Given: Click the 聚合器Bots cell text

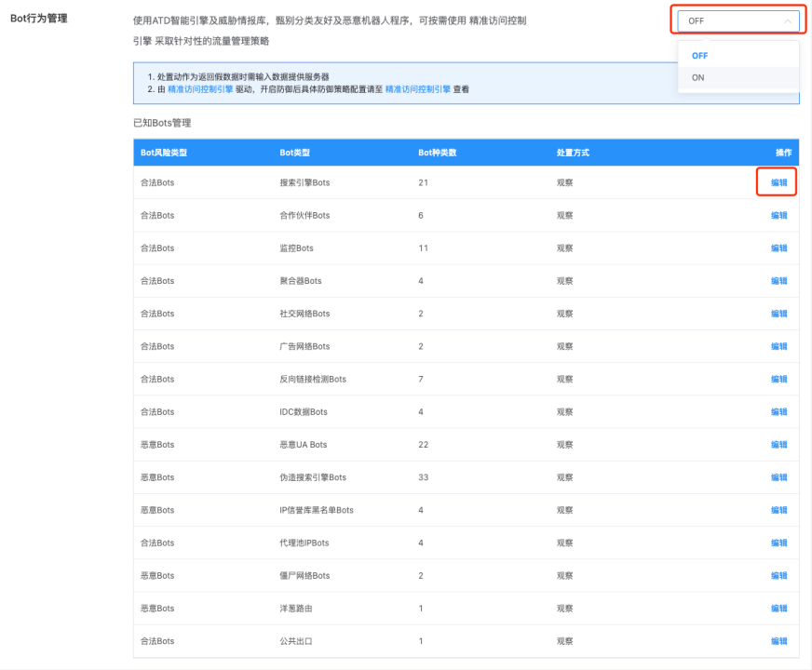Looking at the screenshot, I should coord(301,280).
